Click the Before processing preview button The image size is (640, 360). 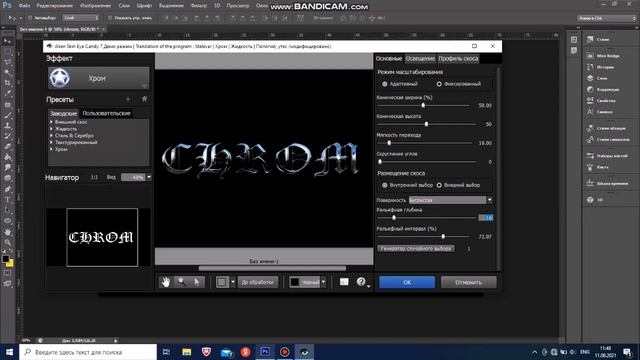click(x=257, y=282)
